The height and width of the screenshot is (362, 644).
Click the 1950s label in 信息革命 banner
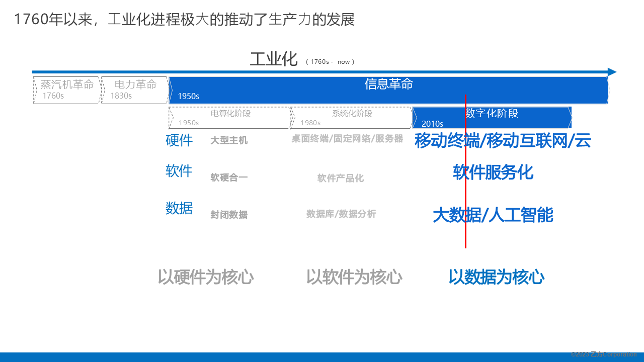tap(189, 97)
